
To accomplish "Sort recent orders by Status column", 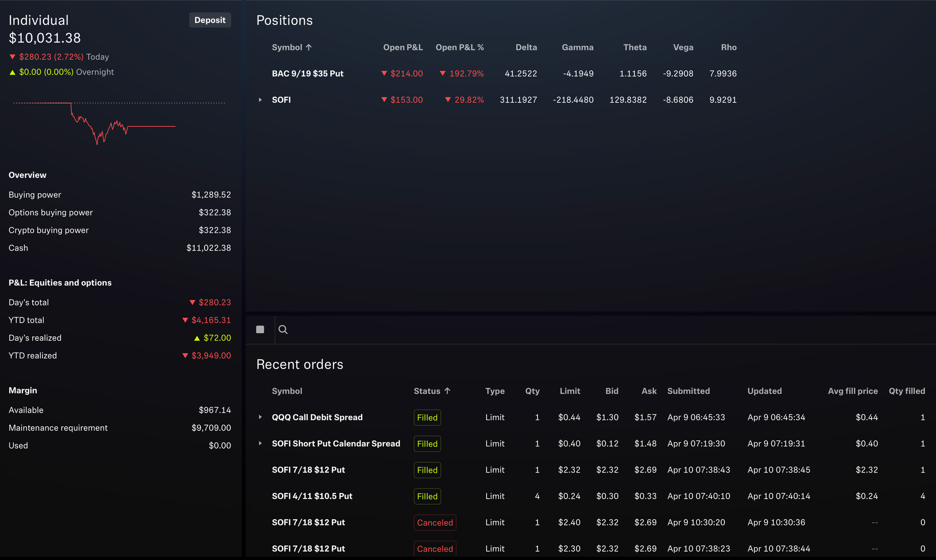I will click(x=432, y=391).
